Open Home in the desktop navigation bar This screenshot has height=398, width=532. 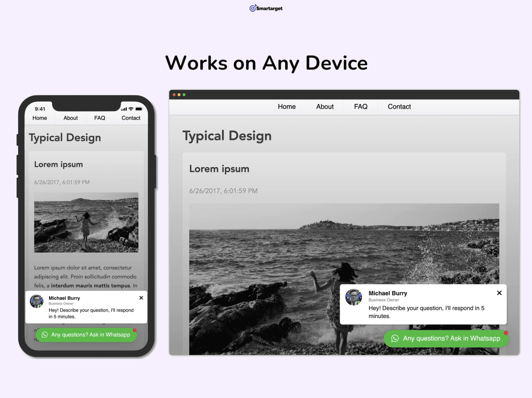click(x=287, y=107)
